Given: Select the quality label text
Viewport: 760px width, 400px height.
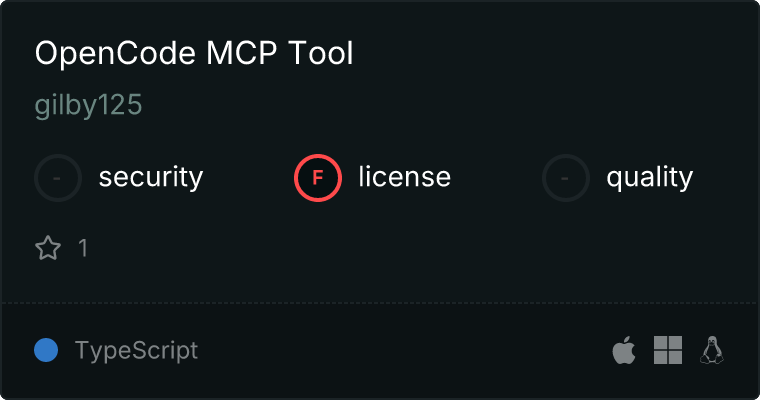Looking at the screenshot, I should pyautogui.click(x=649, y=177).
